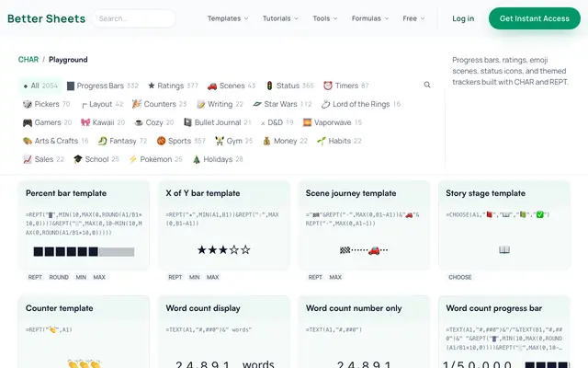Select the Lord of the Rings filter

(361, 104)
